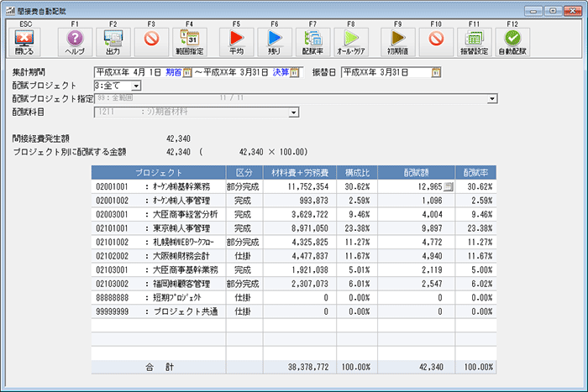Click the F8 オール・クリア icon

tap(351, 42)
